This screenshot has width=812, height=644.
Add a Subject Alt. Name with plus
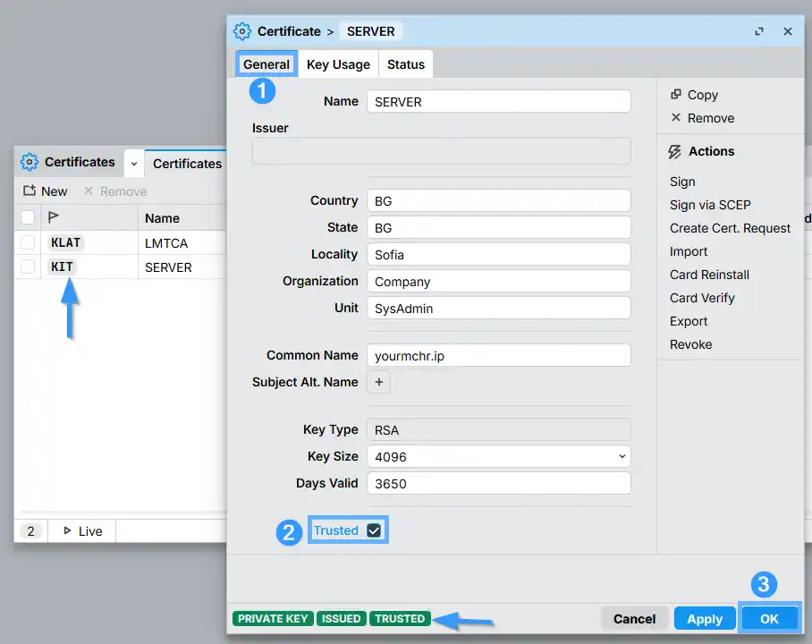(379, 382)
